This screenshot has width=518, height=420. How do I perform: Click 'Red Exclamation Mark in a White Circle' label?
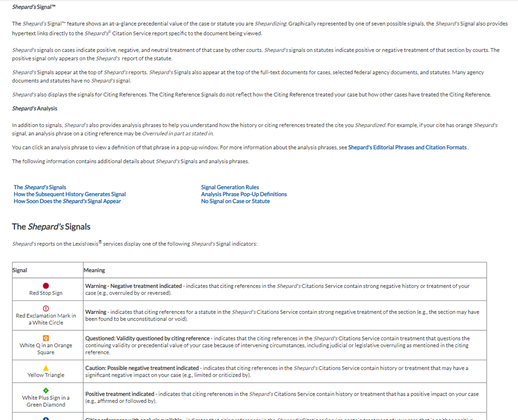pos(46,319)
